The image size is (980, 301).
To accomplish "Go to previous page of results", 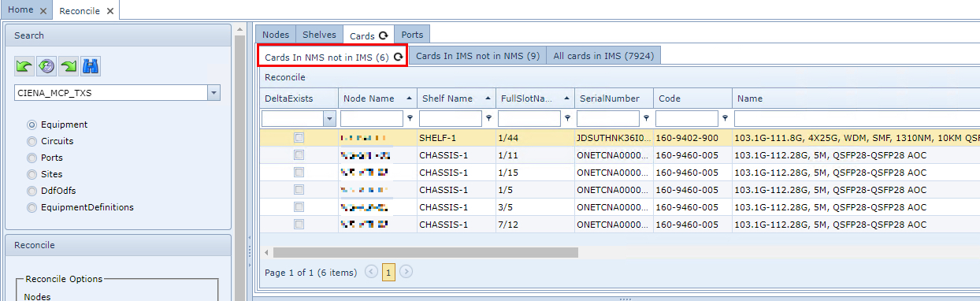I will pyautogui.click(x=372, y=272).
